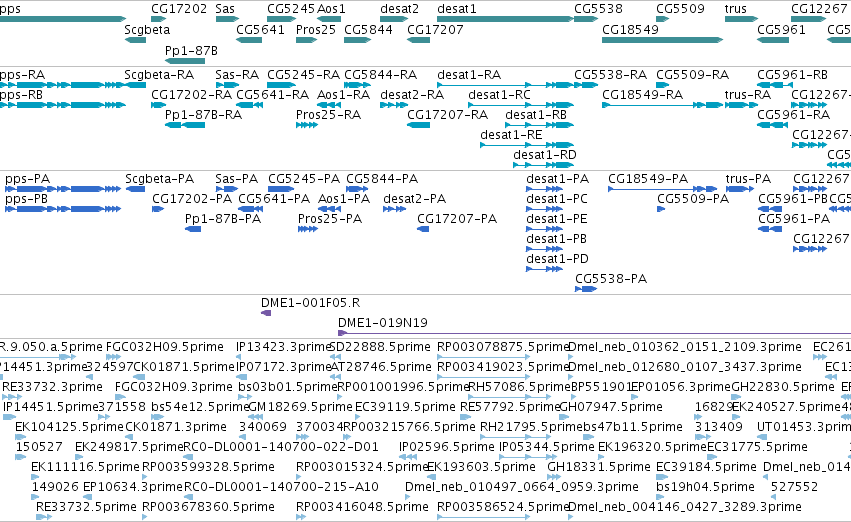The height and width of the screenshot is (522, 851).
Task: Click the CG17207-RA transcript
Action: tap(418, 125)
